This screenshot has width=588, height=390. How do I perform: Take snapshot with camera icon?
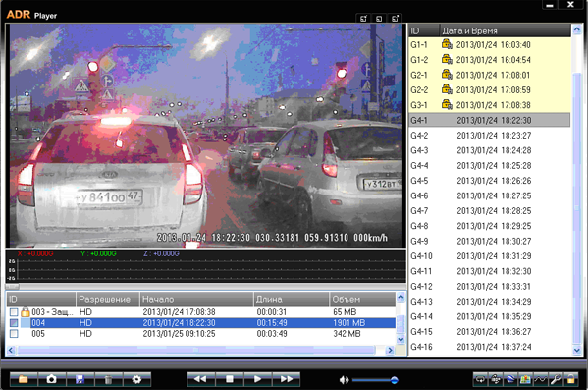[x=51, y=379]
